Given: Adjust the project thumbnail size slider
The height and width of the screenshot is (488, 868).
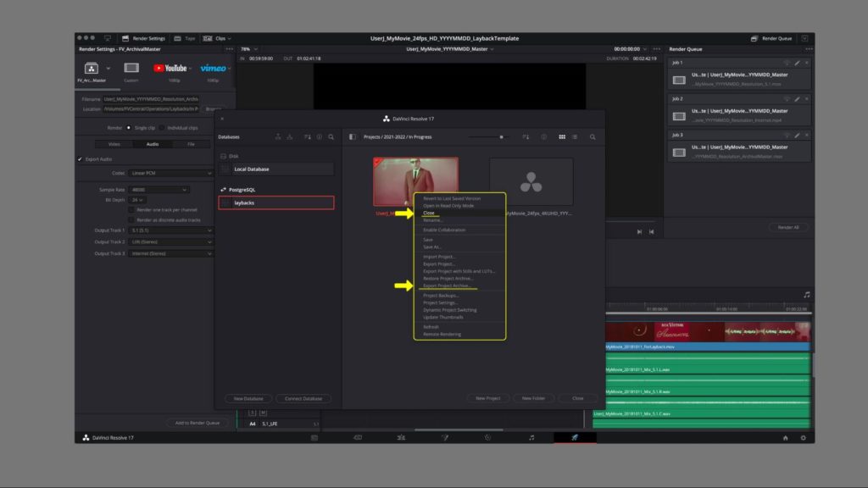Looking at the screenshot, I should (x=502, y=136).
